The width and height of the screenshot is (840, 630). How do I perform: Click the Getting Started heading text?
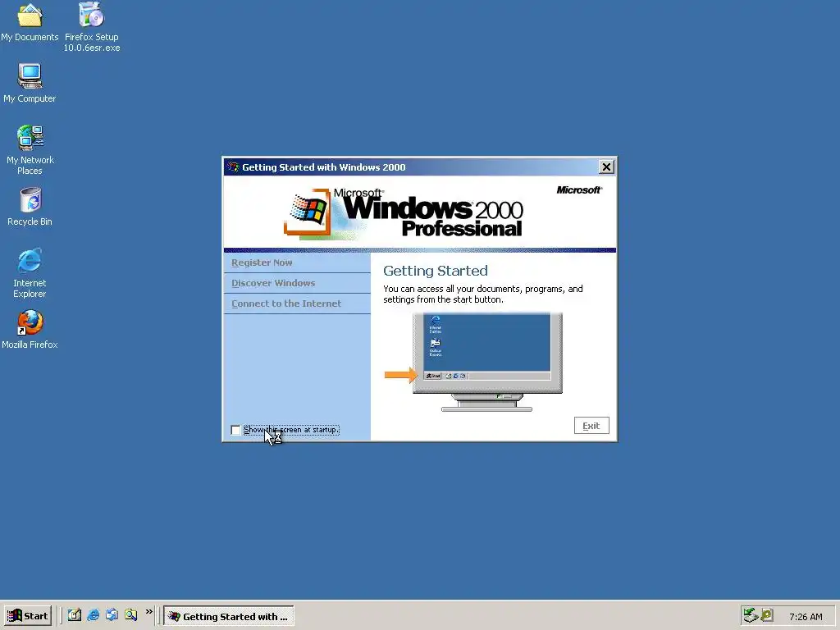coord(436,271)
